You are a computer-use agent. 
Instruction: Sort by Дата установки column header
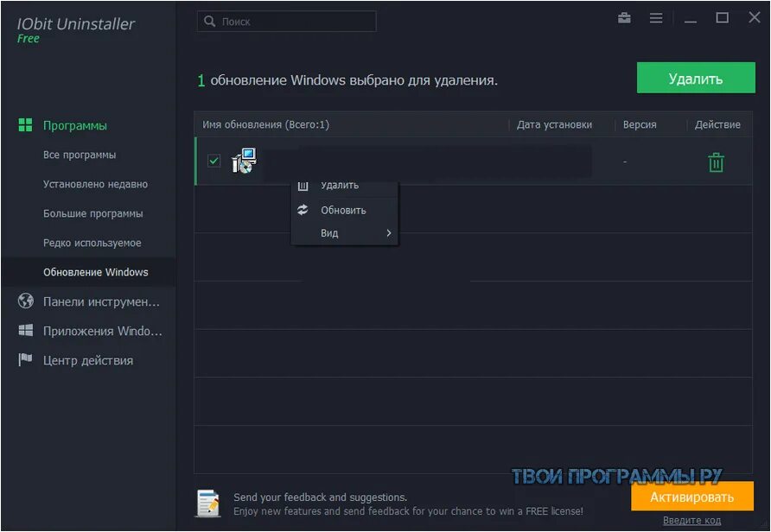pos(554,124)
